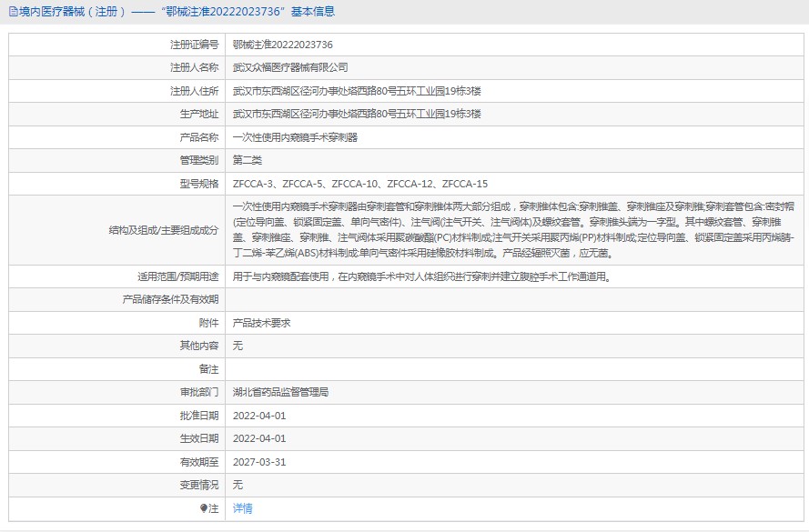Click the bullet icon next to 注
809x532 pixels.
click(204, 508)
